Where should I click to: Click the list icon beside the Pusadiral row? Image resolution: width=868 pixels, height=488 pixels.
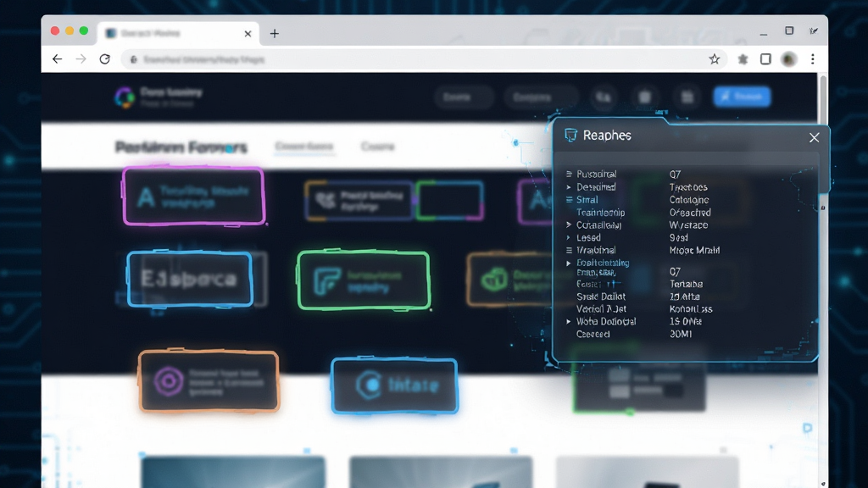pyautogui.click(x=569, y=174)
